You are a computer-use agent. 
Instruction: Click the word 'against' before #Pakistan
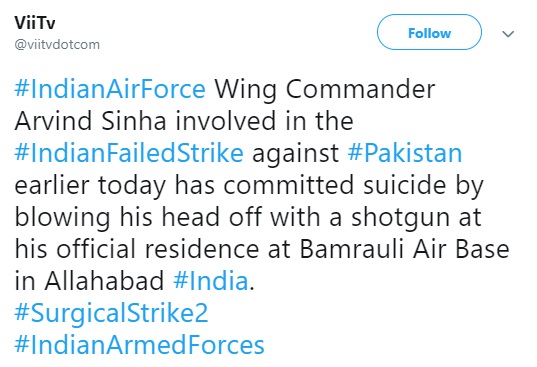pyautogui.click(x=295, y=154)
